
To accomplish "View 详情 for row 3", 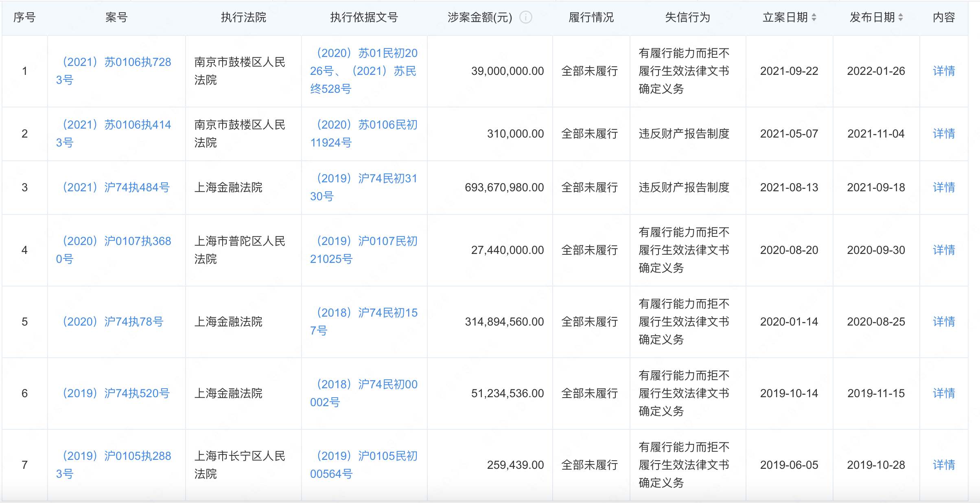I will 944,187.
